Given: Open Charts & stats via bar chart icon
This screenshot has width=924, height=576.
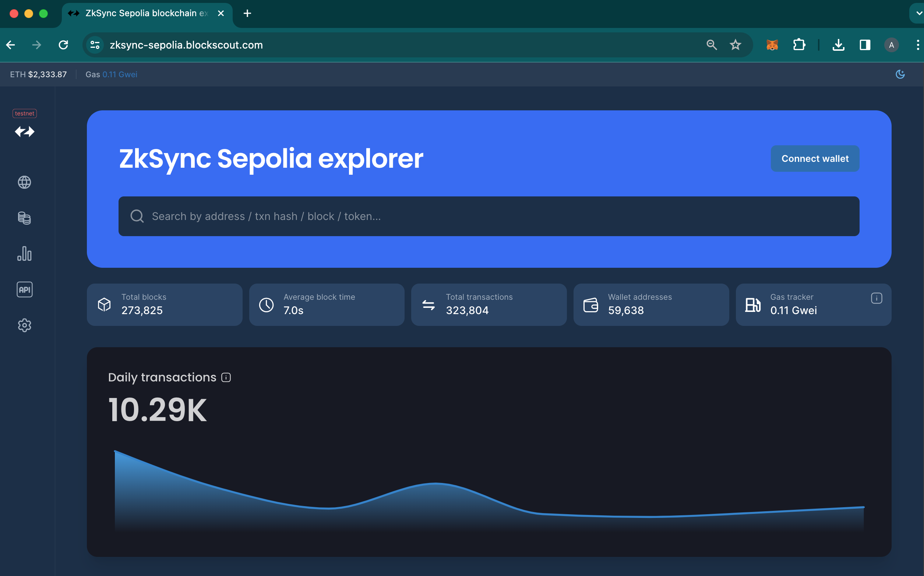Looking at the screenshot, I should pyautogui.click(x=24, y=254).
